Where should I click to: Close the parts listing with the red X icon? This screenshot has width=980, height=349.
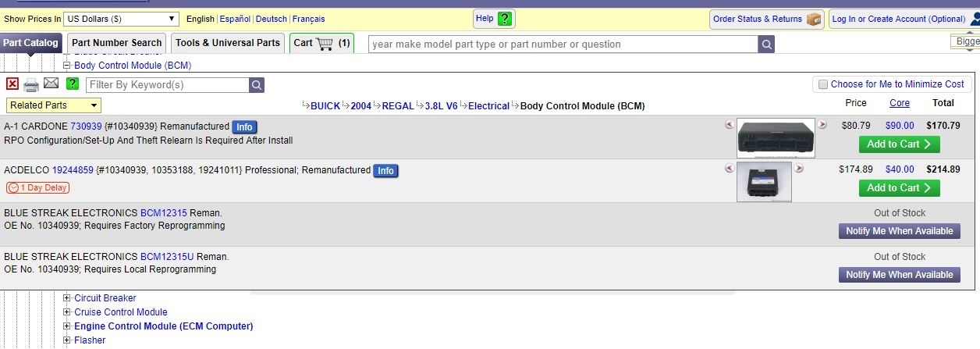tap(12, 84)
